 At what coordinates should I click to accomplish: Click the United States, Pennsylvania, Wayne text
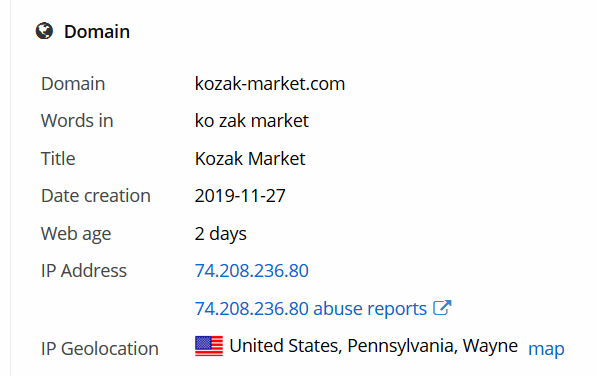(374, 346)
